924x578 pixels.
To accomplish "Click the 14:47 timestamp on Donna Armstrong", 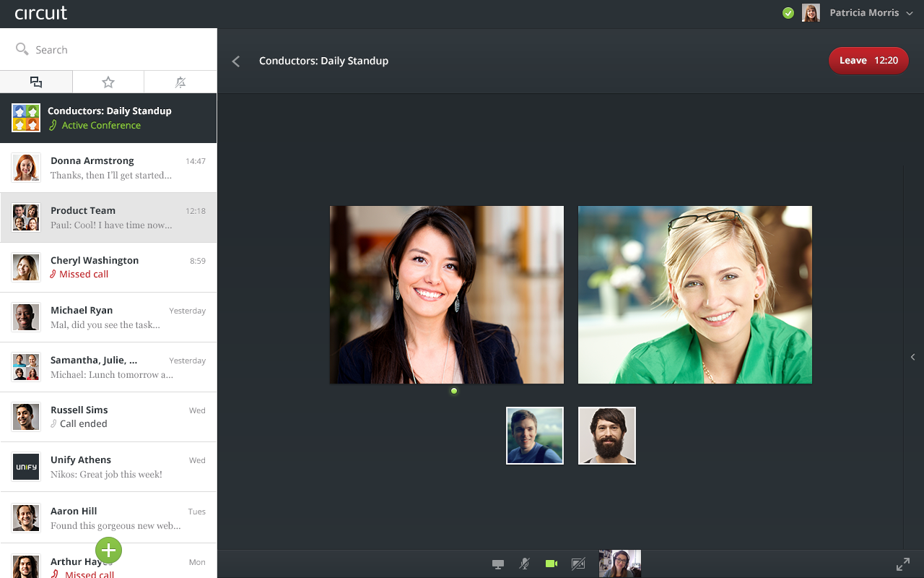I will click(x=196, y=161).
